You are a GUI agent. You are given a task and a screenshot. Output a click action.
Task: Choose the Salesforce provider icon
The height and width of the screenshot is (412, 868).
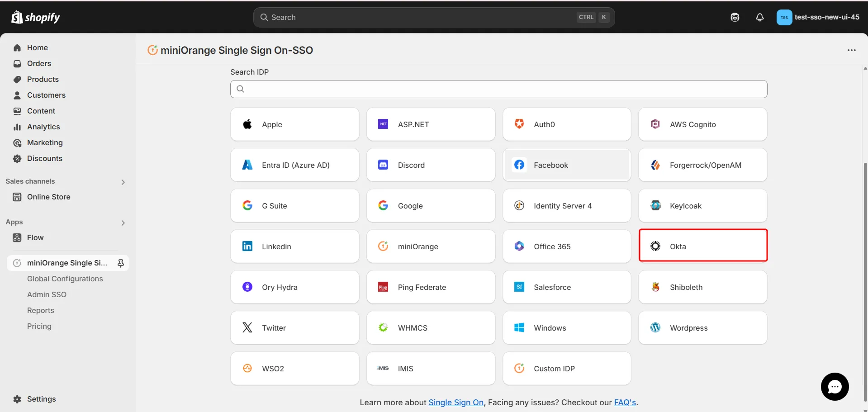coord(519,287)
